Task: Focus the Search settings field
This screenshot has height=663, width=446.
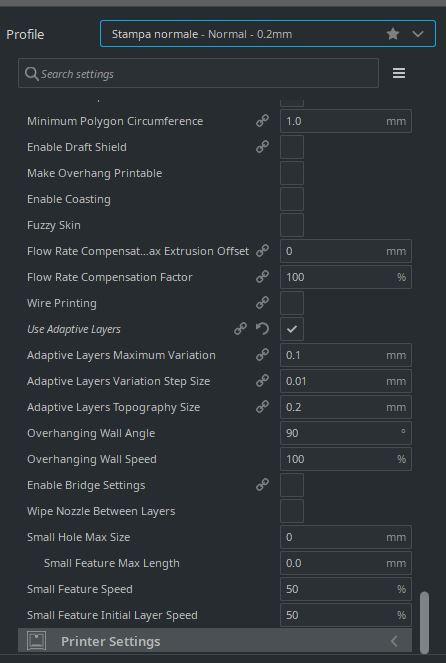Action: click(x=198, y=74)
